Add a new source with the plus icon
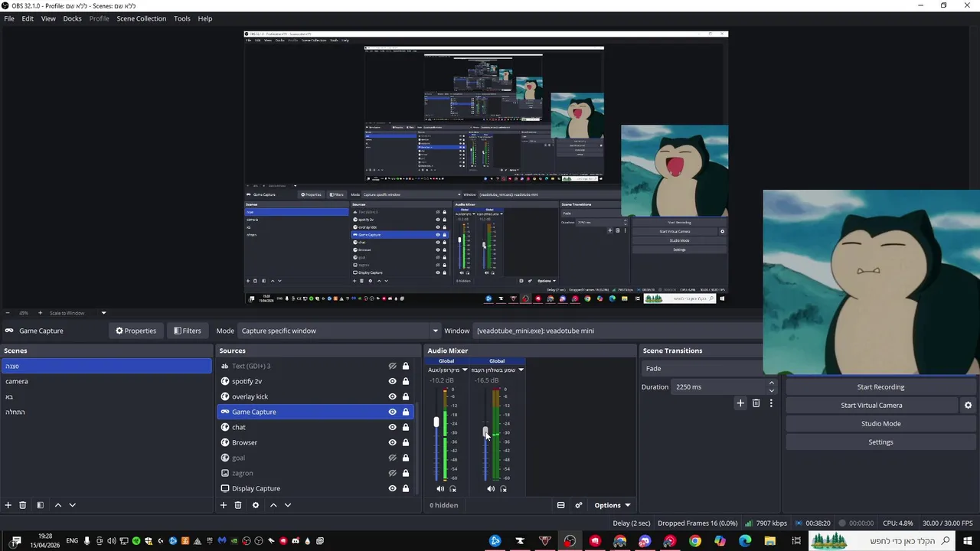 click(224, 505)
